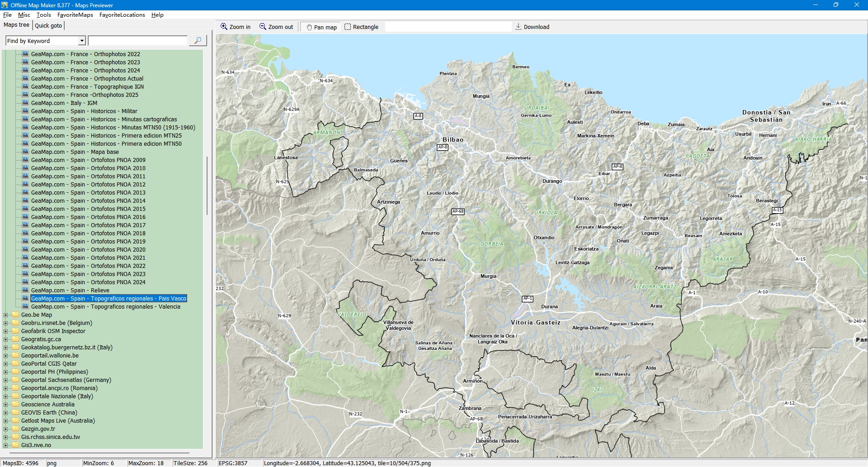Click the maps tree vertical scrollbar

pos(207,186)
